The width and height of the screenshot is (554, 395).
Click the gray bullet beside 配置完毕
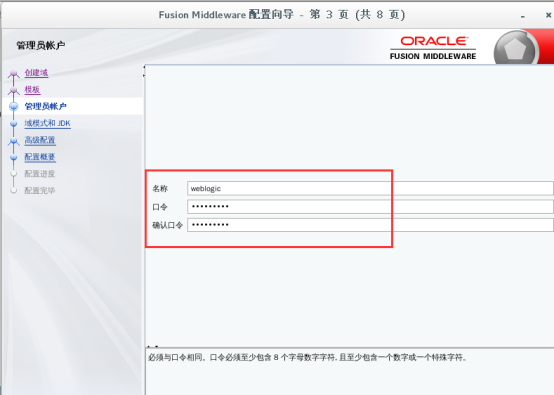14,191
